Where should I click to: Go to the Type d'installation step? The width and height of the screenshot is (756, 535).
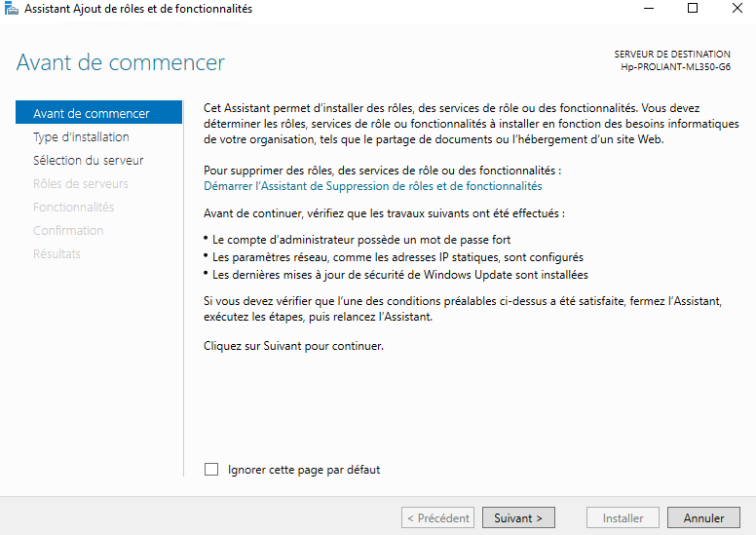(x=81, y=137)
